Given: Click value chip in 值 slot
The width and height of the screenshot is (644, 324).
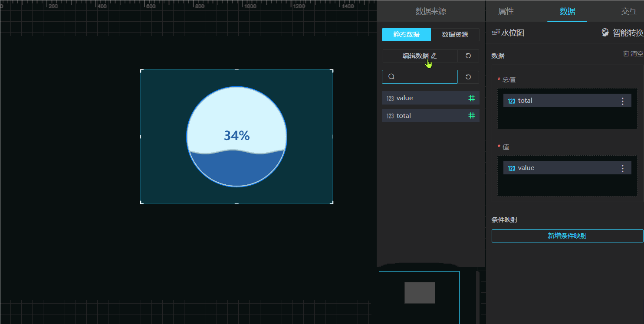Looking at the screenshot, I should click(x=567, y=168).
